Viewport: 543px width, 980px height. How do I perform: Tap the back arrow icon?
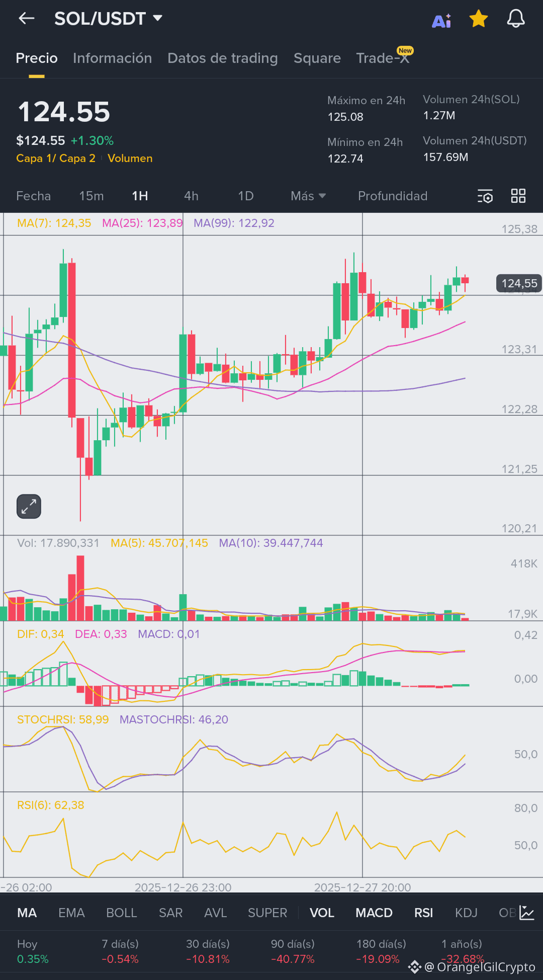(x=27, y=19)
